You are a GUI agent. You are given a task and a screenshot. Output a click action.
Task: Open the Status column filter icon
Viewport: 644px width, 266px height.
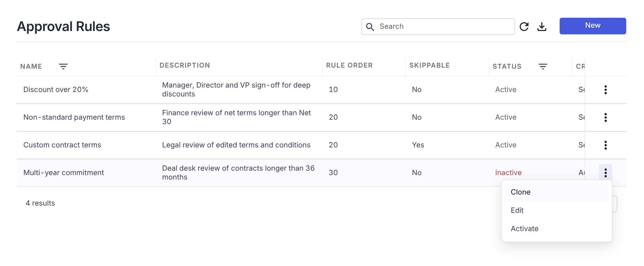point(543,66)
